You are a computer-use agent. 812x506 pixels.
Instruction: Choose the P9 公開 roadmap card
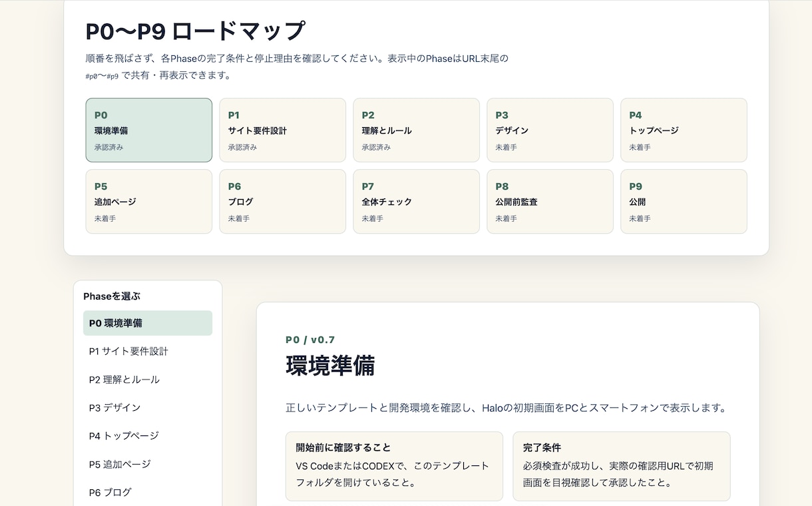tap(684, 201)
